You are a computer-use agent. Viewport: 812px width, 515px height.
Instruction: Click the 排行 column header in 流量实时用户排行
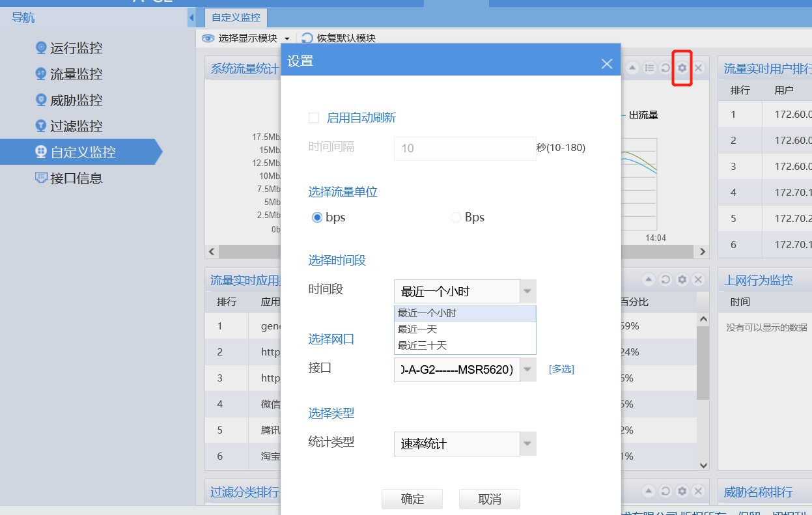(740, 90)
